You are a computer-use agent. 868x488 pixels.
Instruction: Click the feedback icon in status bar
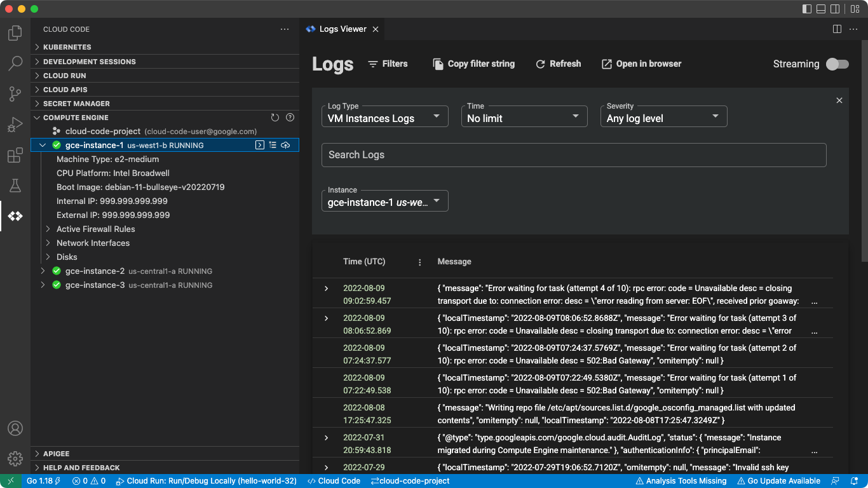click(x=836, y=481)
